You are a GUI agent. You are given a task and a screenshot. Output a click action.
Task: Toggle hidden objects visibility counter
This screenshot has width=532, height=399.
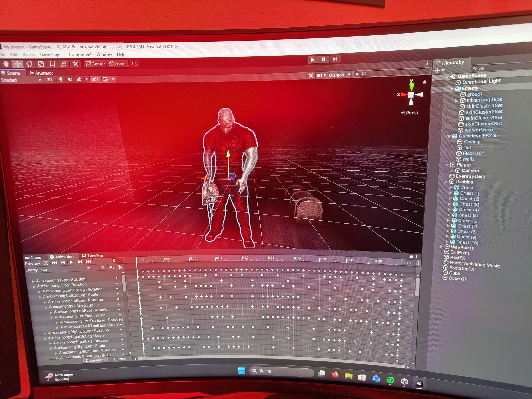(95, 79)
